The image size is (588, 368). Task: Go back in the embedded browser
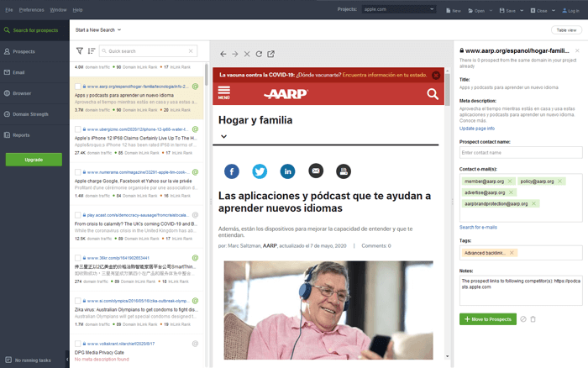coord(223,54)
